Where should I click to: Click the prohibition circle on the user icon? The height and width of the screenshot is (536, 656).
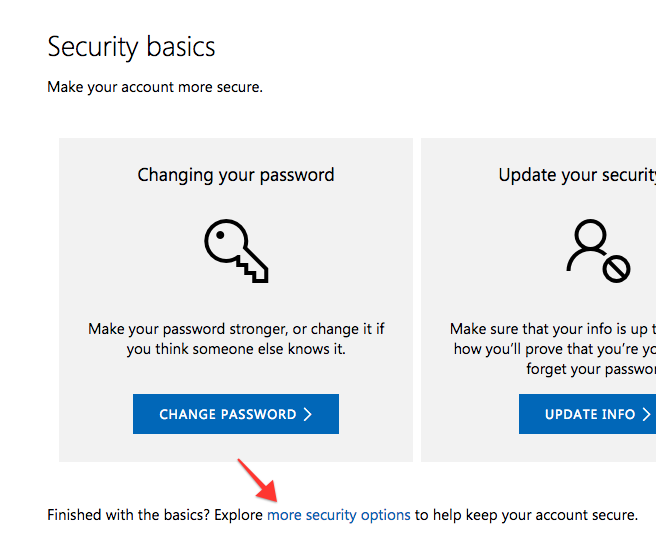tap(616, 269)
